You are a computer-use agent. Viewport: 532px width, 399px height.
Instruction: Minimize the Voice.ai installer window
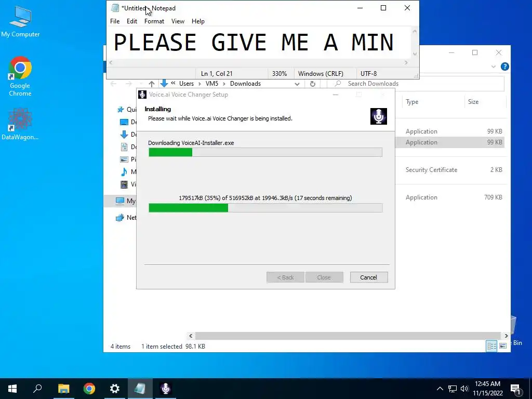336,95
